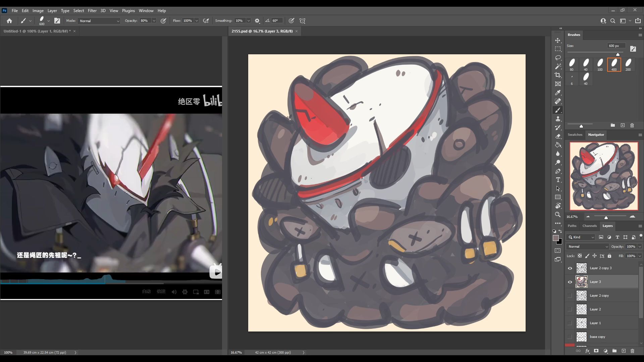Open brush preset picker dropdown
This screenshot has height=362, width=644.
49,21
